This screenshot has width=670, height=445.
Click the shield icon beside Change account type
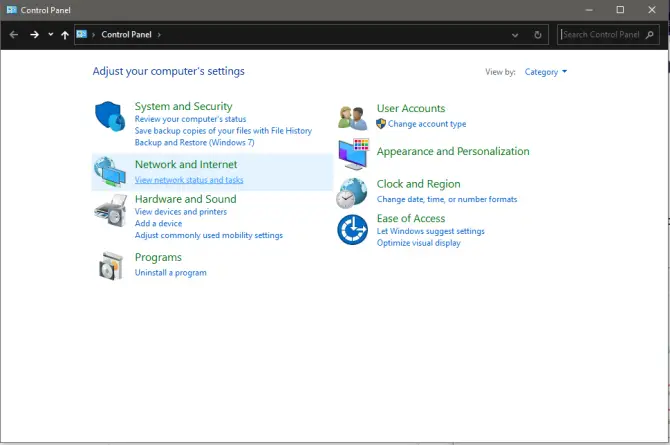[x=381, y=124]
